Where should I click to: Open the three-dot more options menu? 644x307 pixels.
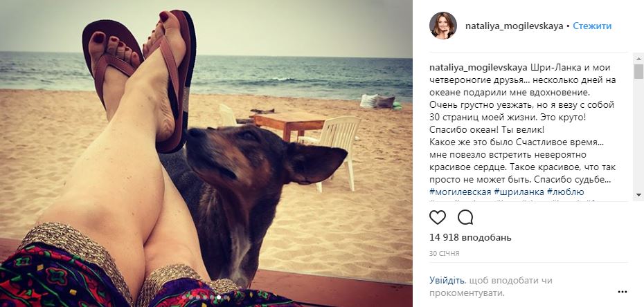[623, 292]
